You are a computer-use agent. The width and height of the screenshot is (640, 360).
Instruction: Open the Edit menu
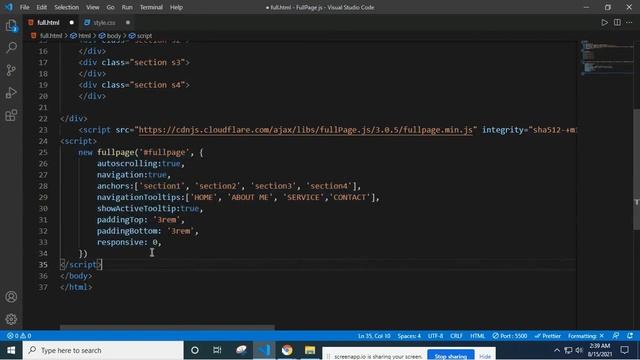pyautogui.click(x=42, y=7)
